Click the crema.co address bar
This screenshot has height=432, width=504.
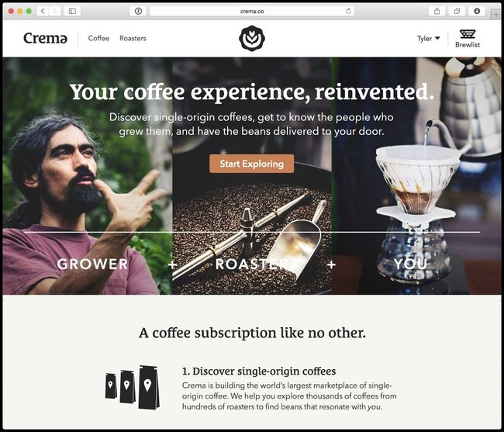pos(252,12)
